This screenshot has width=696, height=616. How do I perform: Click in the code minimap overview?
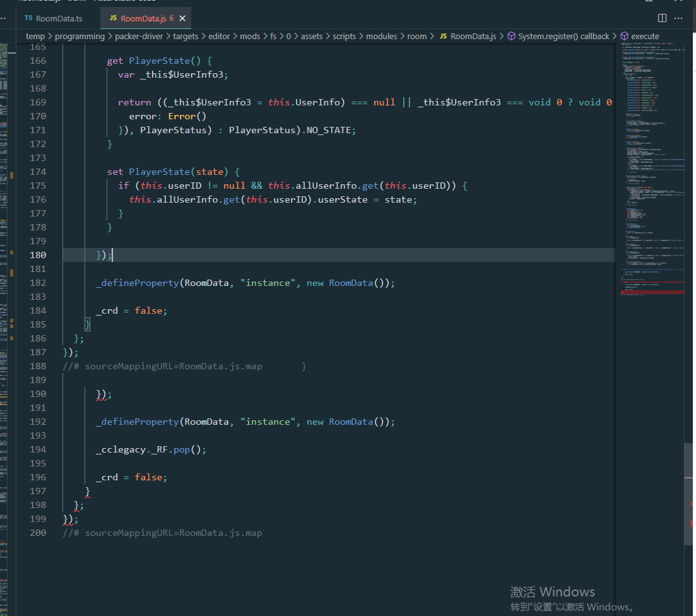[652, 169]
